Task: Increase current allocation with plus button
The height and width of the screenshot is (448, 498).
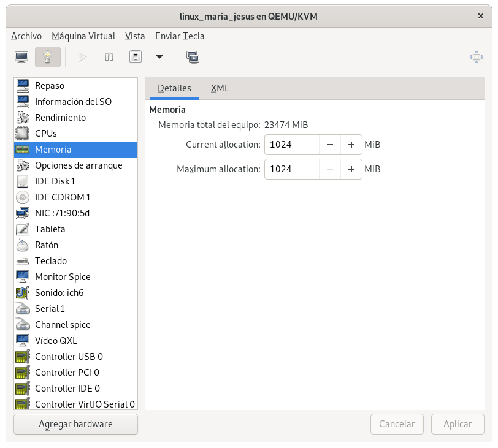Action: (x=351, y=145)
